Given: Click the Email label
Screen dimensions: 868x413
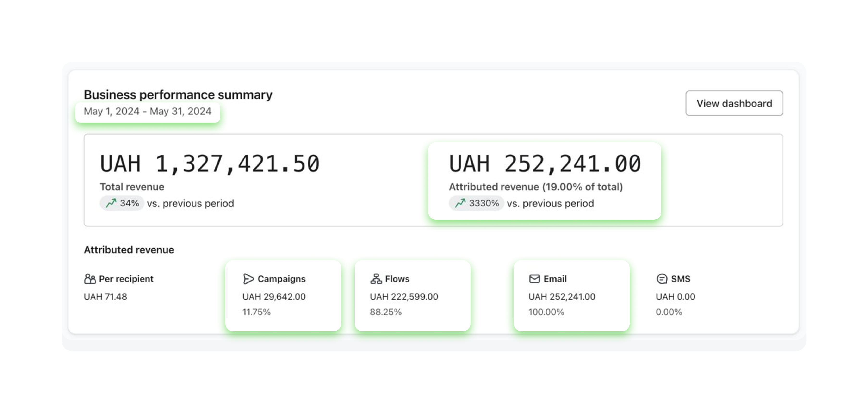Looking at the screenshot, I should [555, 279].
